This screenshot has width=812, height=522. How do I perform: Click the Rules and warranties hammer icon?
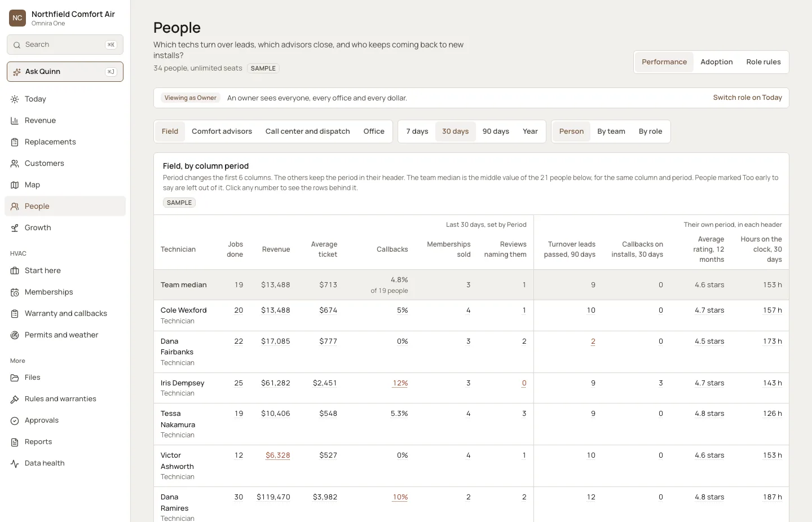point(15,399)
